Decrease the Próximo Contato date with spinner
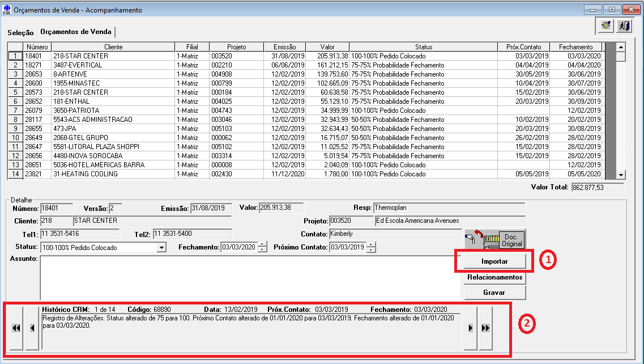The image size is (644, 364). [x=370, y=250]
